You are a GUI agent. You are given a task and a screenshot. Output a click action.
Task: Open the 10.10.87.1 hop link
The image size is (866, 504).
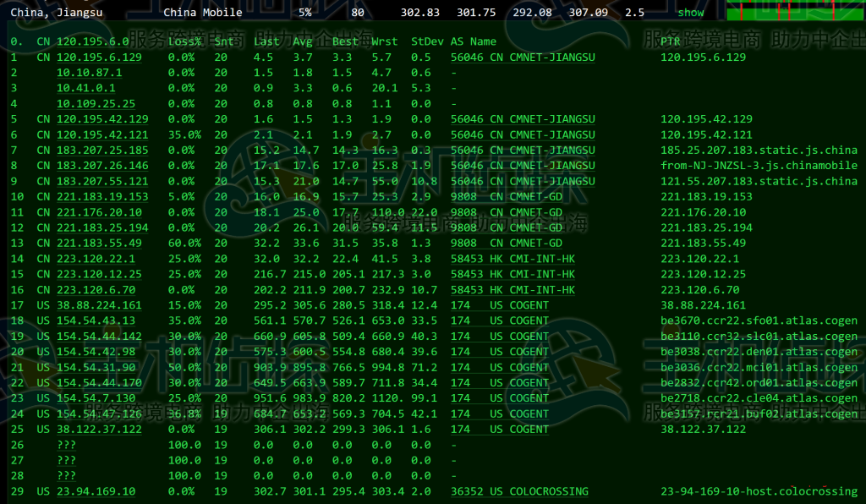coord(89,73)
